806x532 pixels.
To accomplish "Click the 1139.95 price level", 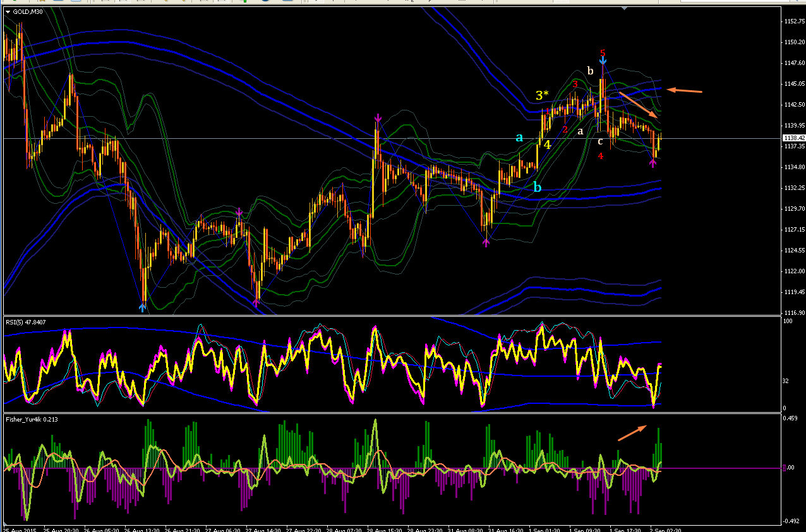I will (x=793, y=126).
